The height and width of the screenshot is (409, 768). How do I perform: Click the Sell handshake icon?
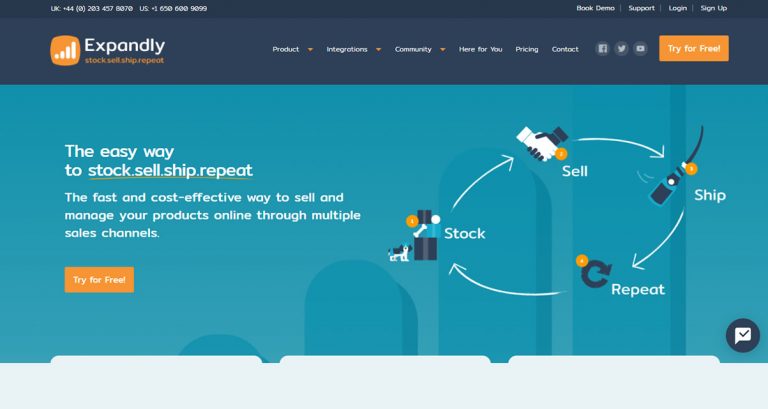(x=542, y=143)
